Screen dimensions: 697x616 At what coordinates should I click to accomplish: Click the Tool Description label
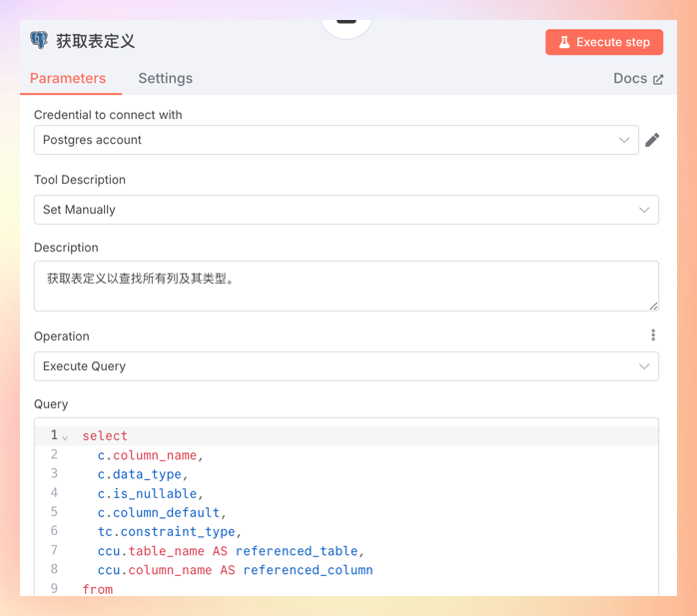pyautogui.click(x=80, y=180)
